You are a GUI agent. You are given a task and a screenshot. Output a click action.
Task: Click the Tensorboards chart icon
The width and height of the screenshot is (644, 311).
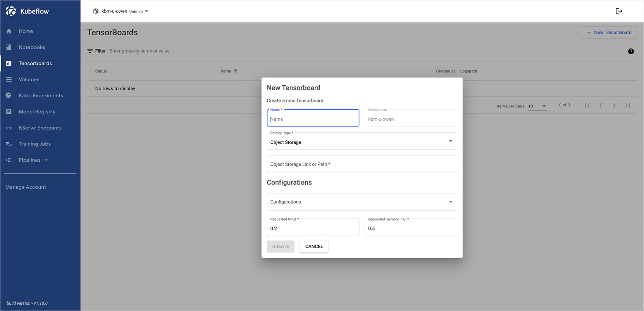point(9,63)
